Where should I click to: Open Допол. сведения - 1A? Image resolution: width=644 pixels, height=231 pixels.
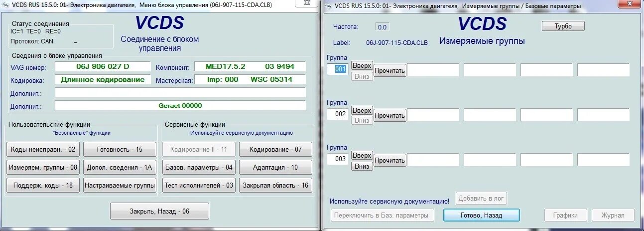click(x=120, y=167)
